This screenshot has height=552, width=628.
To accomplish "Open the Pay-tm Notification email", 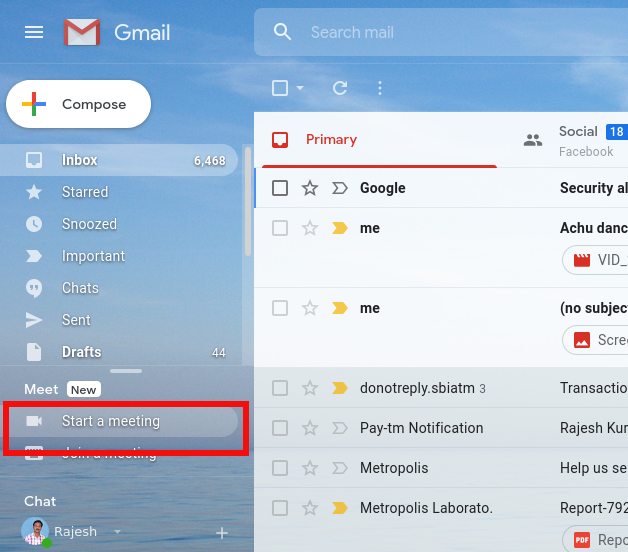I will 441,428.
